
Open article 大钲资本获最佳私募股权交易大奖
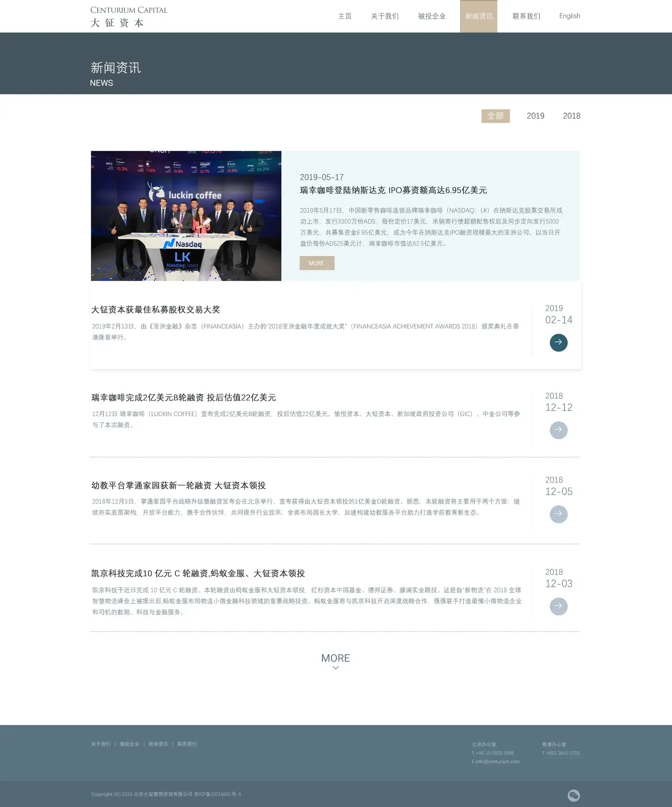pos(156,310)
